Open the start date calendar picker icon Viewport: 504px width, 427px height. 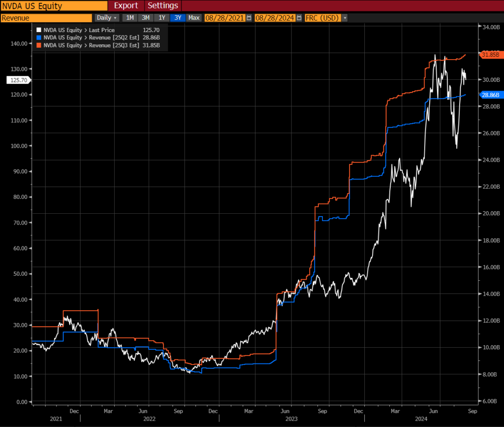(x=249, y=18)
